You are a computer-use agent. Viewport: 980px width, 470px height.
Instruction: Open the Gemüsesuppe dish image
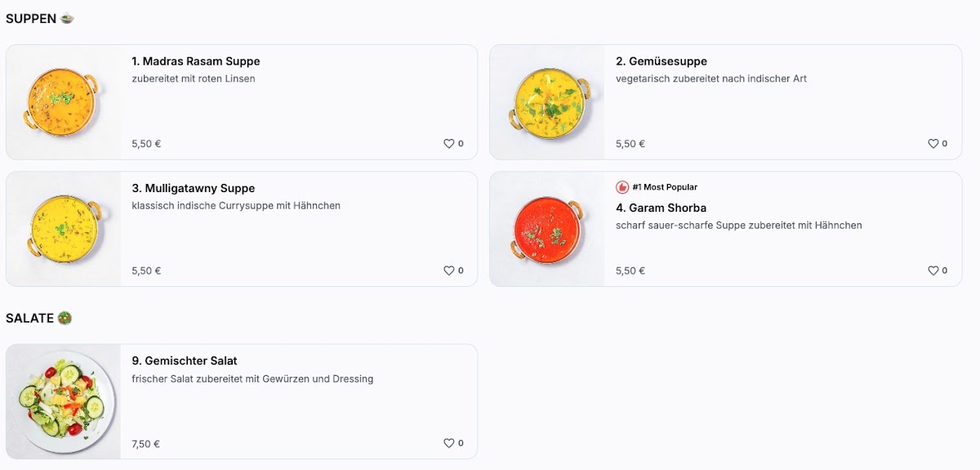point(547,102)
